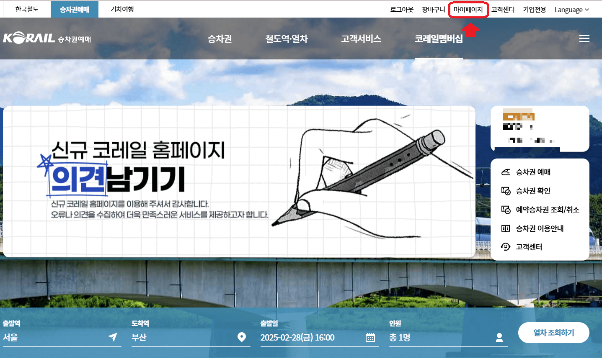Click the 예약승차권 조회/취소 quick menu text

tap(548, 210)
